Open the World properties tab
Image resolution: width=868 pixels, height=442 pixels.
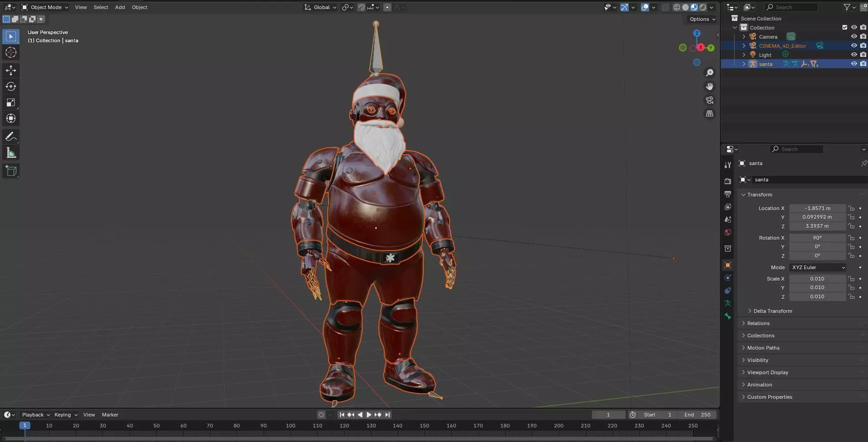(728, 232)
